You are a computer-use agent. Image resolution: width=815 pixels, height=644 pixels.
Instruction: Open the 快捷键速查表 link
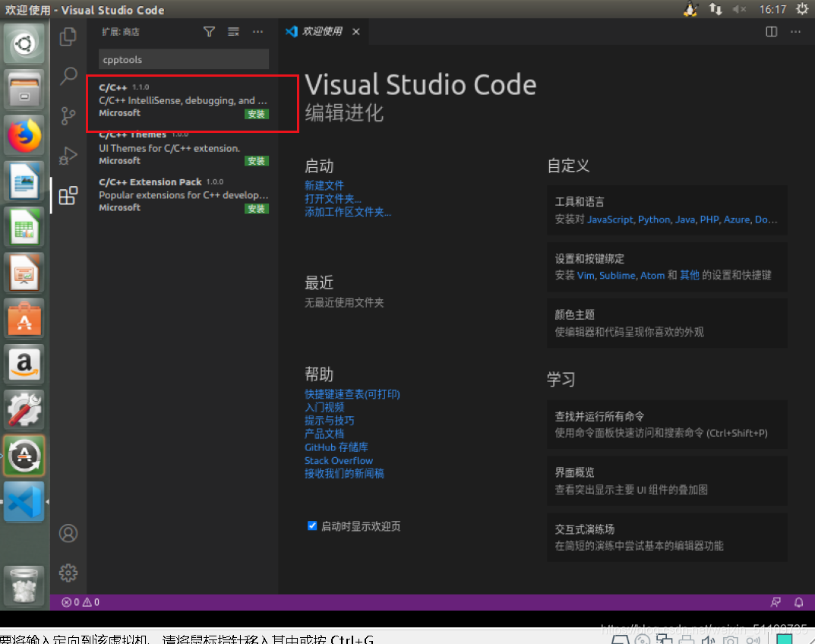pos(352,394)
